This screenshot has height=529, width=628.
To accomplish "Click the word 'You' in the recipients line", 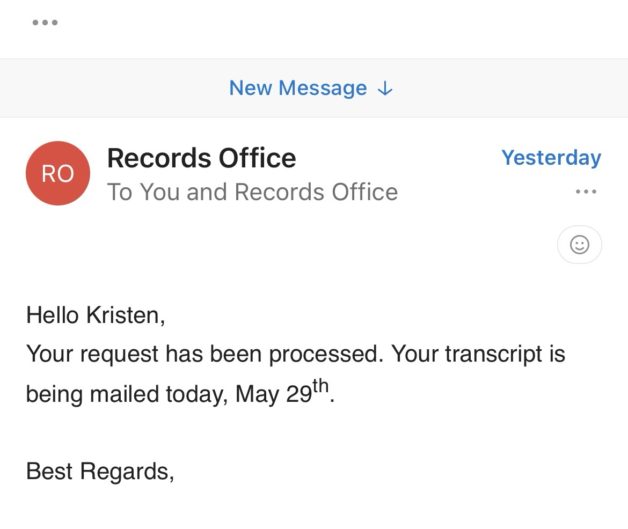I will tap(160, 192).
